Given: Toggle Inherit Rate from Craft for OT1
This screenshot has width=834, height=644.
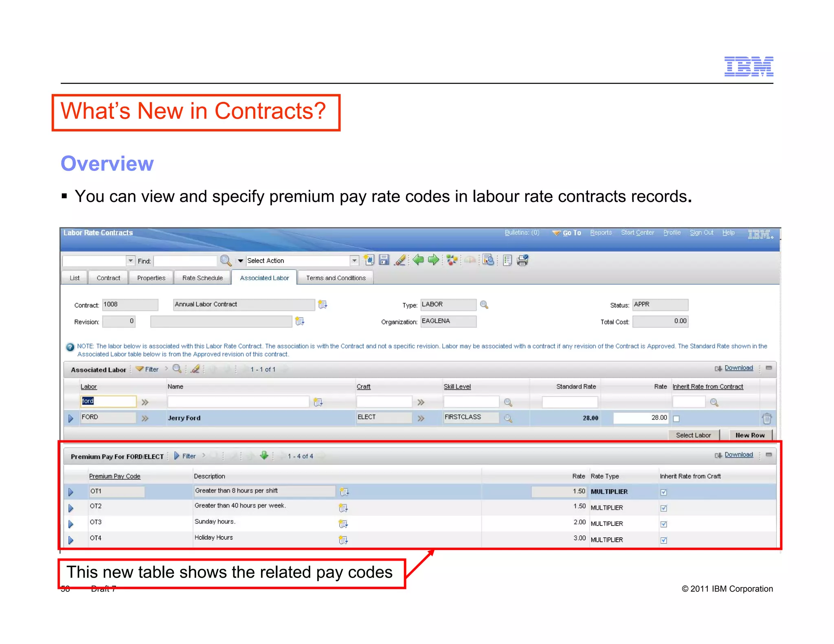Looking at the screenshot, I should click(664, 492).
